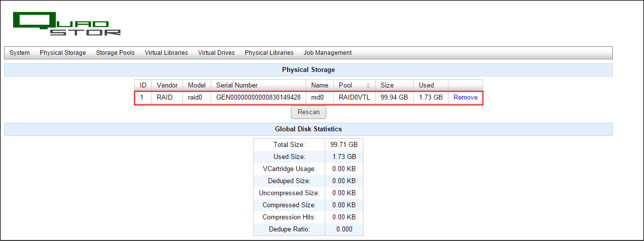
Task: Click the Vendor column header
Action: click(167, 86)
